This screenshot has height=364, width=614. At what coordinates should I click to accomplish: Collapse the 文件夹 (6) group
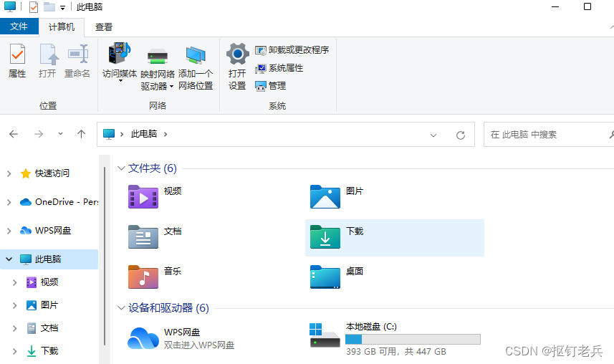click(x=120, y=168)
